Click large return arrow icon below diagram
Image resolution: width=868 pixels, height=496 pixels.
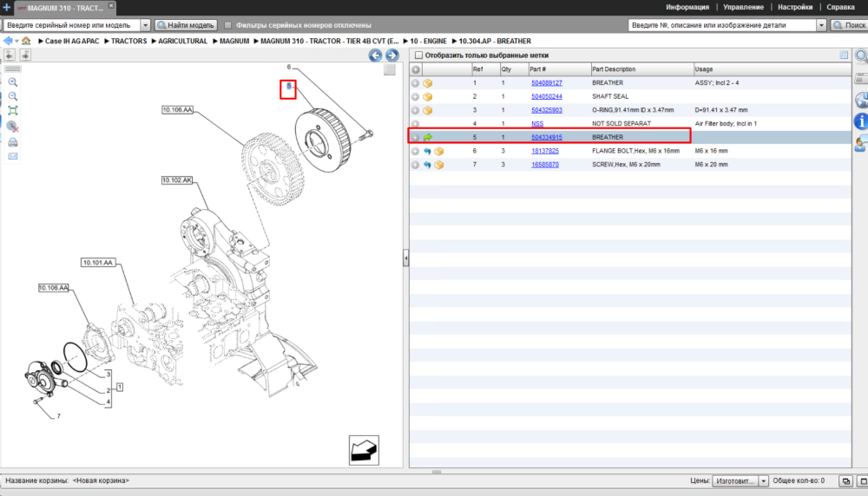point(364,450)
